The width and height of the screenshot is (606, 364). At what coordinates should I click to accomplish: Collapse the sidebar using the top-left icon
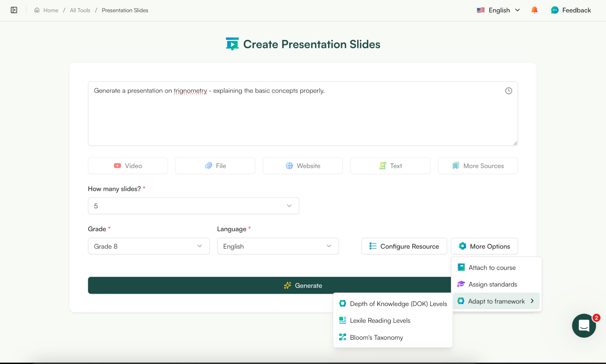click(x=14, y=10)
